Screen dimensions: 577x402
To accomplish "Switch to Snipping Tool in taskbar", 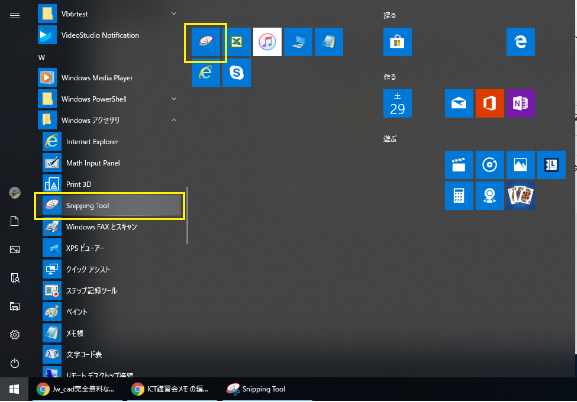I will tap(267, 389).
